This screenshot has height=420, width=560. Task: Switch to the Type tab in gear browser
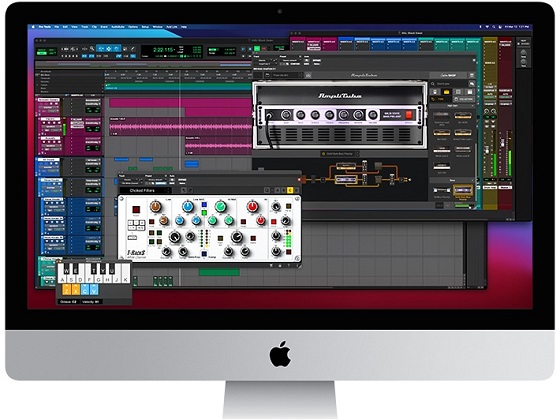point(440,99)
